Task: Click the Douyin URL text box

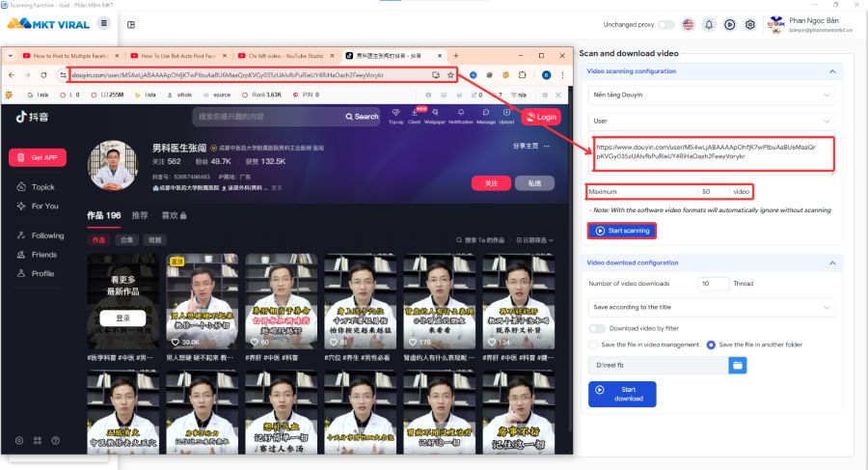Action: [713, 154]
